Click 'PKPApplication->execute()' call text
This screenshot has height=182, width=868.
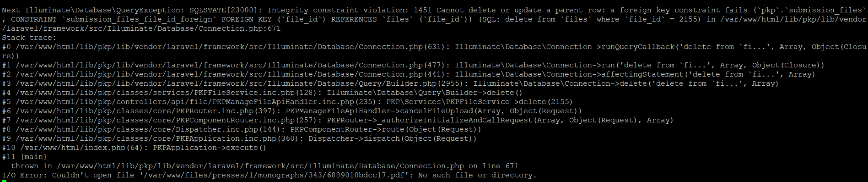tap(210, 148)
